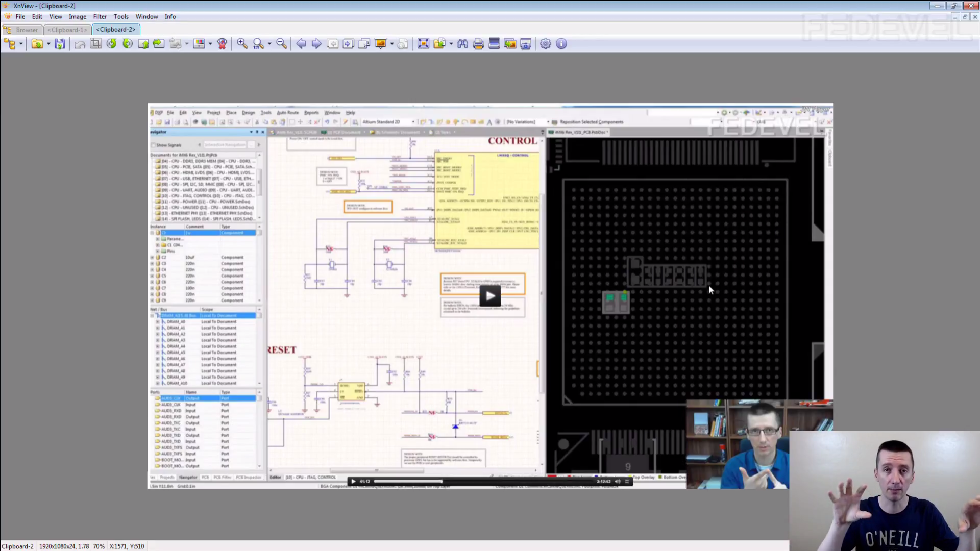Select the Crop tool icon
980x551 pixels.
click(95, 44)
